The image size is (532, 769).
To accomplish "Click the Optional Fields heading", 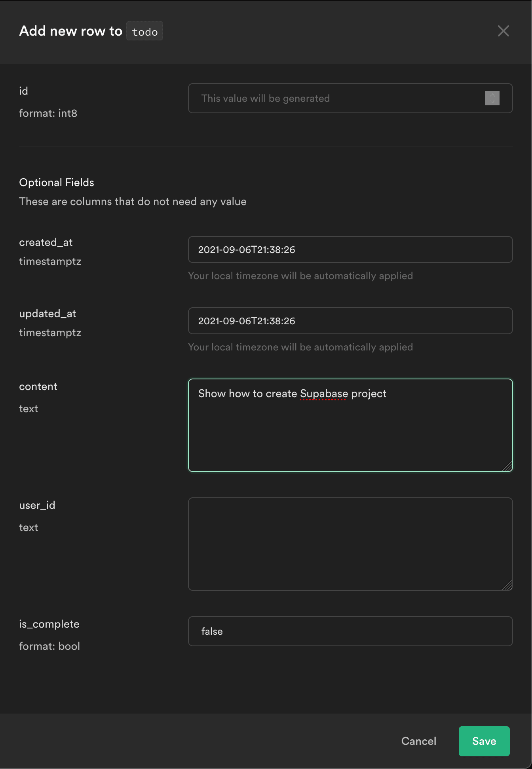I will point(57,183).
